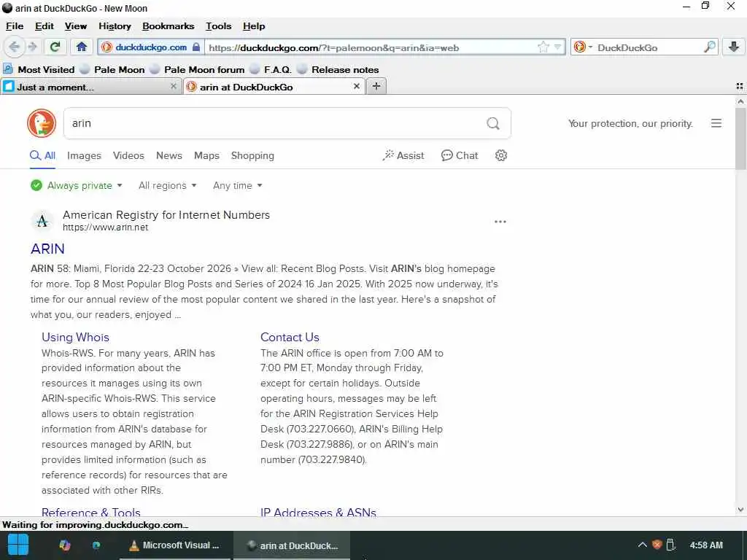Switch to Shopping results
Viewport: 747px width, 560px height.
(252, 156)
